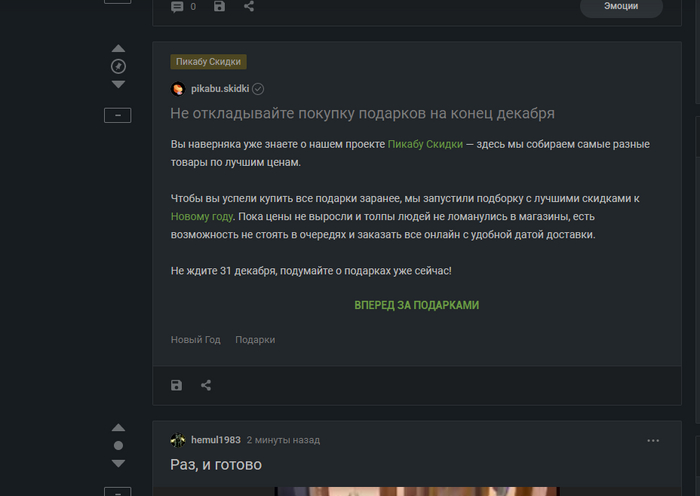This screenshot has width=700, height=496.
Task: Open the Пикабу Скидки community badge
Action: pos(208,62)
